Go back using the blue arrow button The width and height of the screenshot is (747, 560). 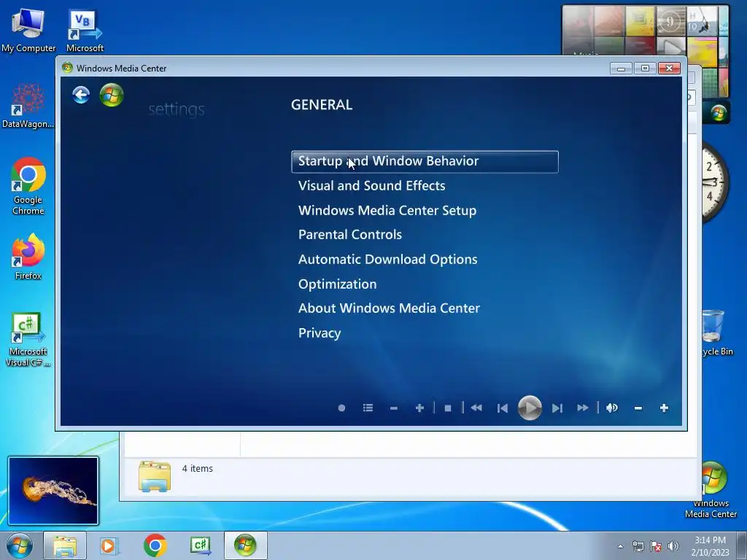(81, 95)
